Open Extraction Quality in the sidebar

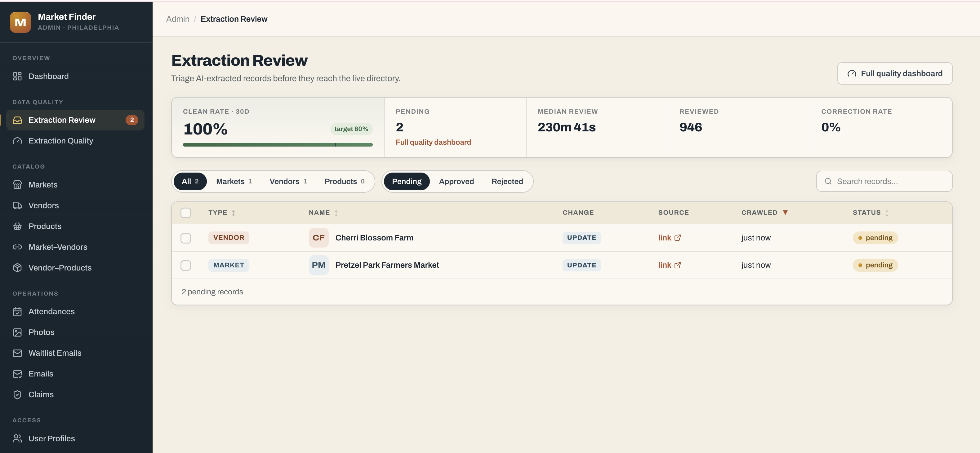pyautogui.click(x=75, y=141)
